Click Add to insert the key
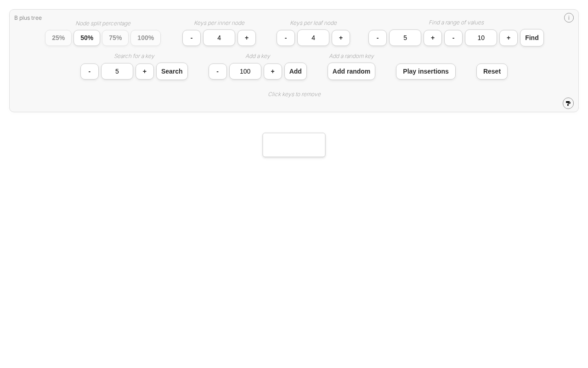Viewport: 588px width, 368px height. click(x=295, y=71)
